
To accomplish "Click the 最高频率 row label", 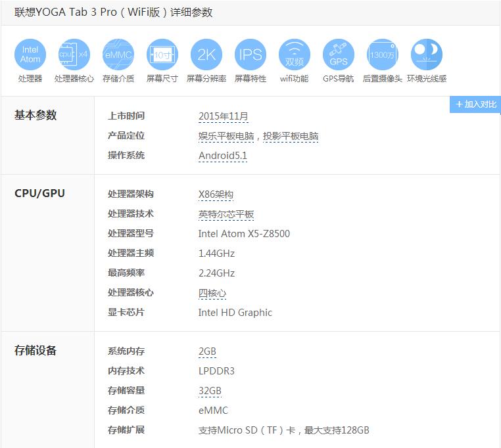I will point(126,273).
